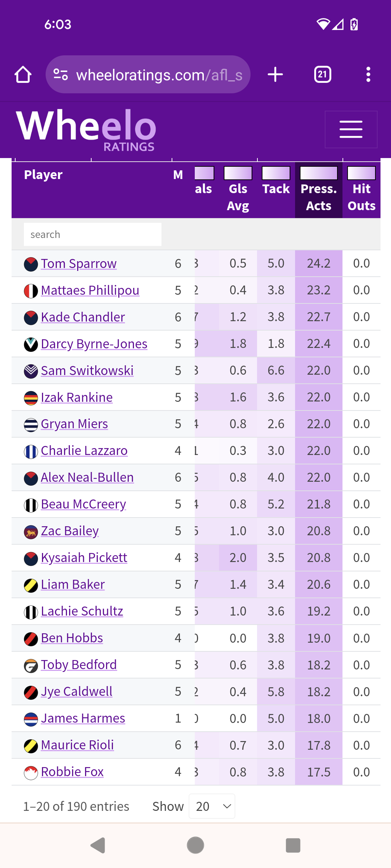The height and width of the screenshot is (868, 391).
Task: Open the tab switcher showing 21 tabs
Action: [323, 75]
